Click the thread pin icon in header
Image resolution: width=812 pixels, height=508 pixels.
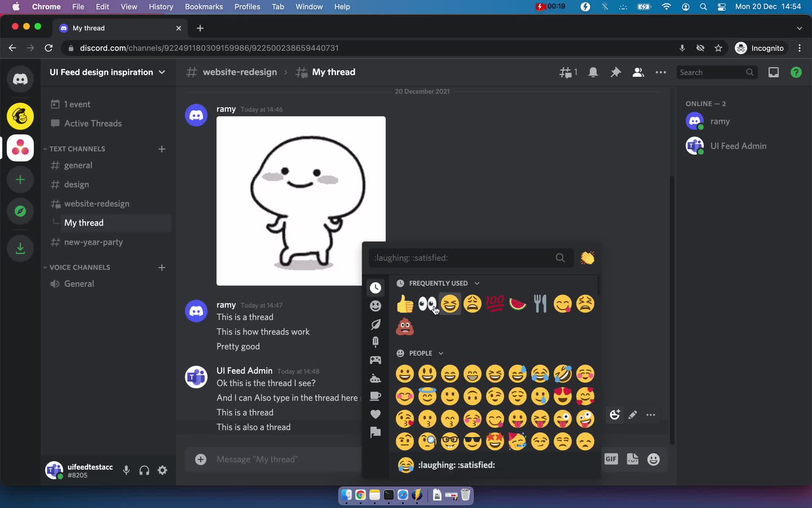(x=616, y=72)
